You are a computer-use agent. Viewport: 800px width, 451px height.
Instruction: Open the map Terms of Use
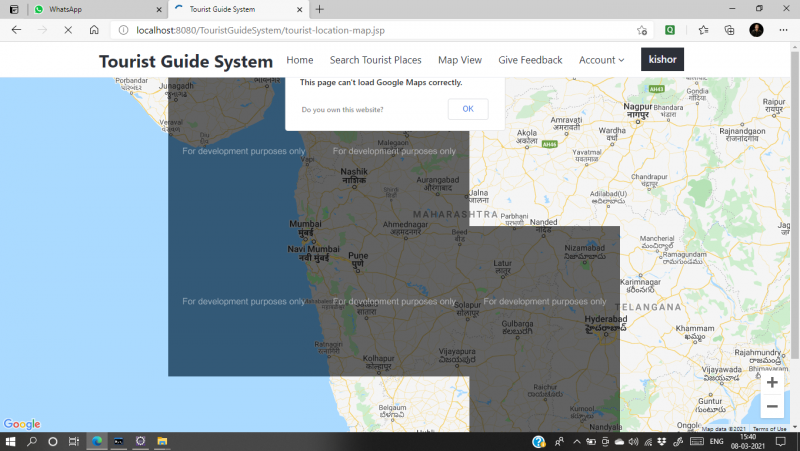point(769,429)
